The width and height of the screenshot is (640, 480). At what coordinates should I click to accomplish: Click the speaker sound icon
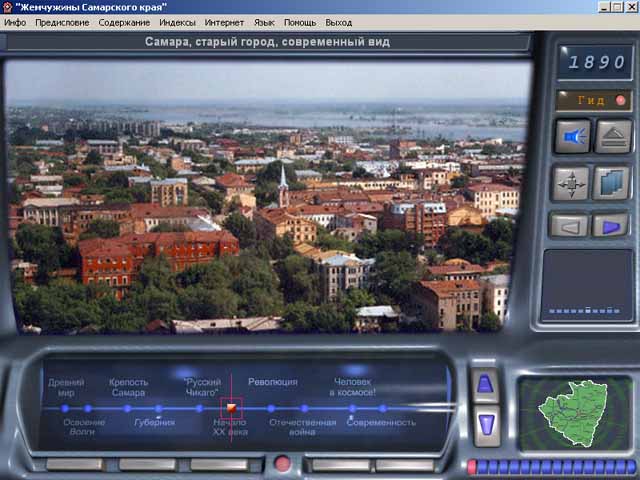pos(571,136)
